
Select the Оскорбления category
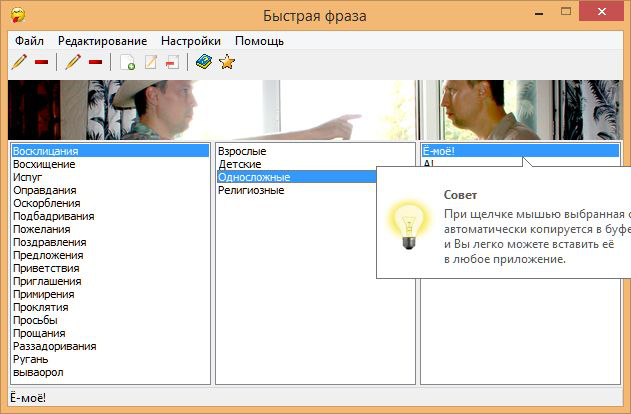pyautogui.click(x=111, y=203)
